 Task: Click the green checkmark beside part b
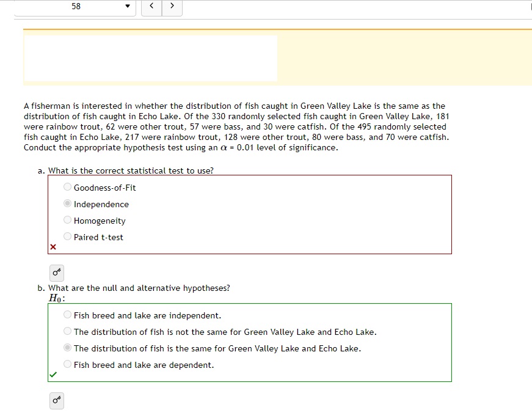click(x=53, y=375)
